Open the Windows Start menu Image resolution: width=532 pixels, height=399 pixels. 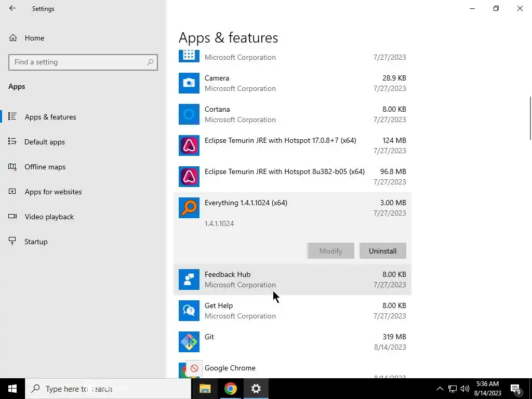tap(12, 389)
